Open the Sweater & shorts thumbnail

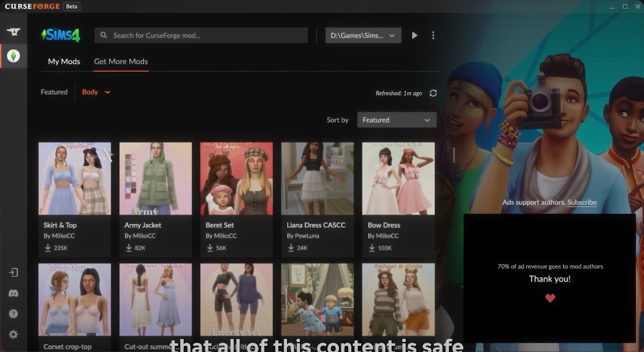coord(398,299)
